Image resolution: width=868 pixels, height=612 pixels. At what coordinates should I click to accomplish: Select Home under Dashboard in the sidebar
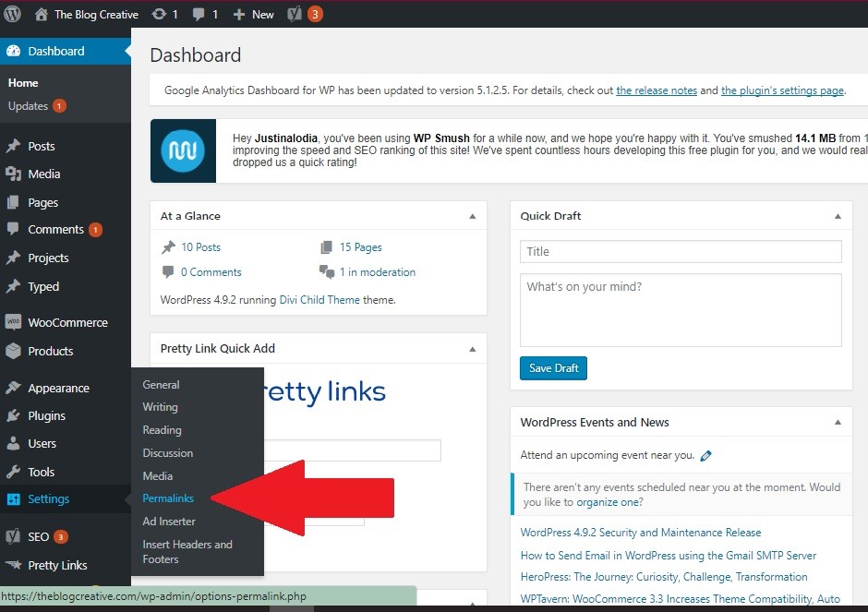coord(23,83)
